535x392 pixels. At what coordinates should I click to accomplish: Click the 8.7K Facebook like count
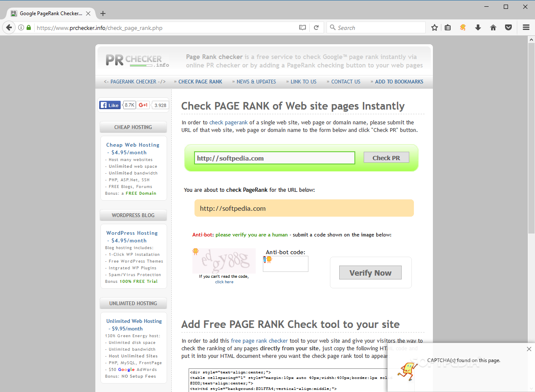[x=130, y=105]
